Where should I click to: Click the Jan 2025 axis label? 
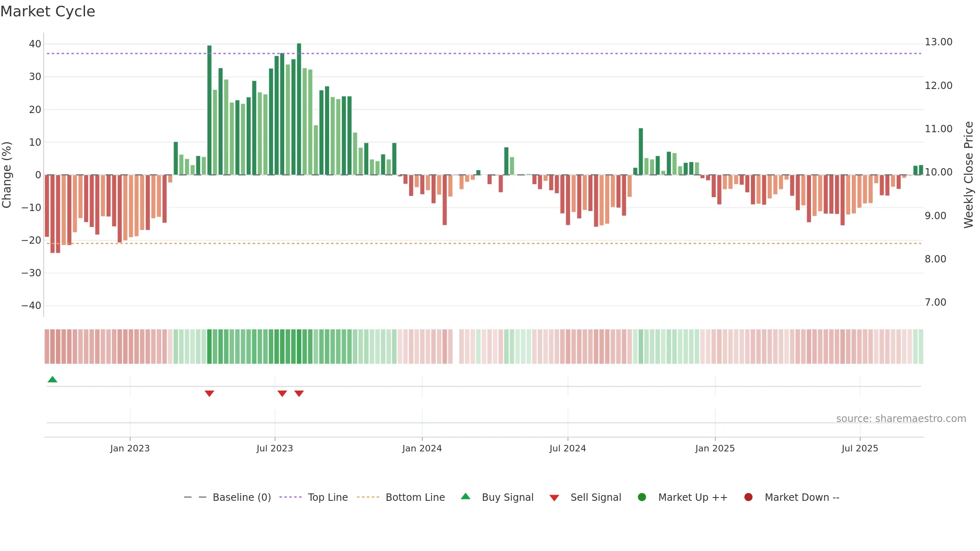click(715, 448)
